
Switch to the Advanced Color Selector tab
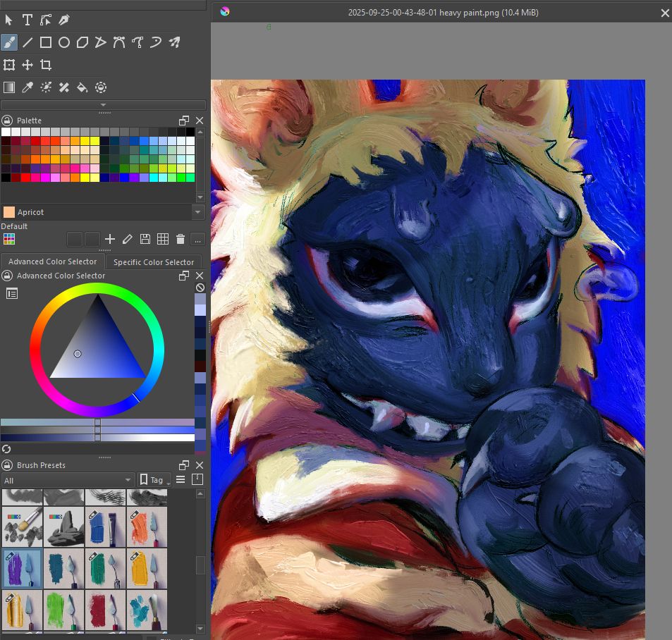52,261
